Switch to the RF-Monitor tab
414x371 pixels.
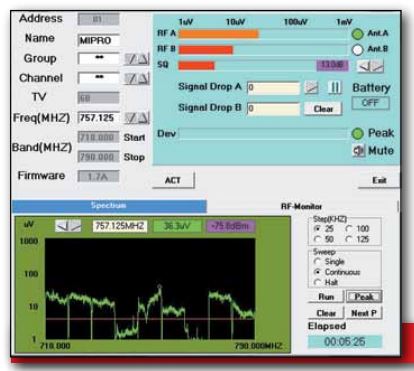point(301,207)
